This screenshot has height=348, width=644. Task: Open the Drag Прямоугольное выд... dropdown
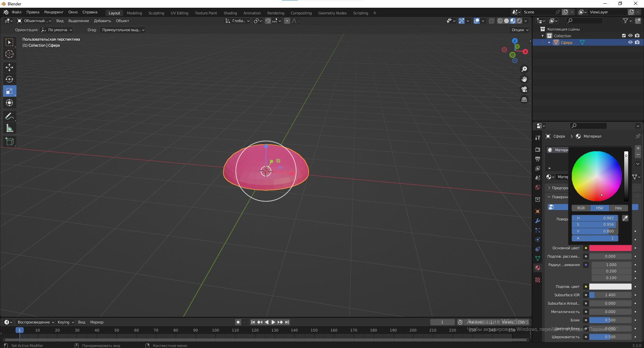tap(123, 30)
